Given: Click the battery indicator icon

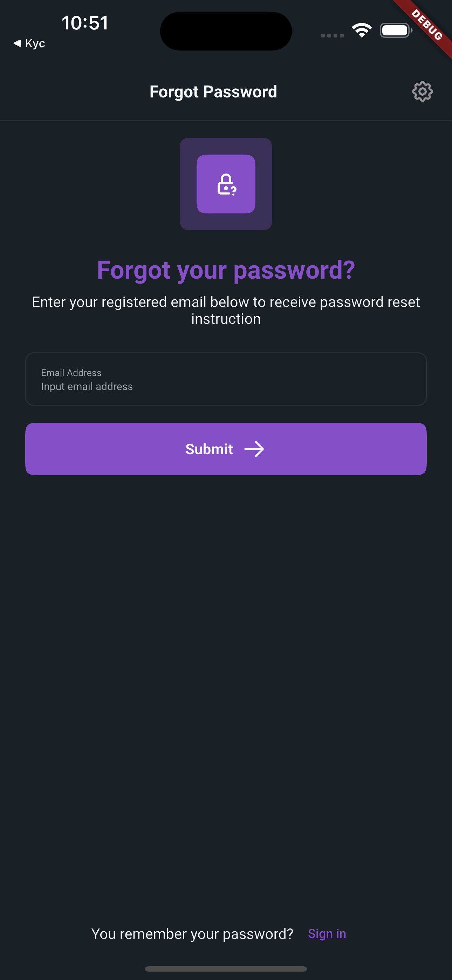Looking at the screenshot, I should [396, 30].
